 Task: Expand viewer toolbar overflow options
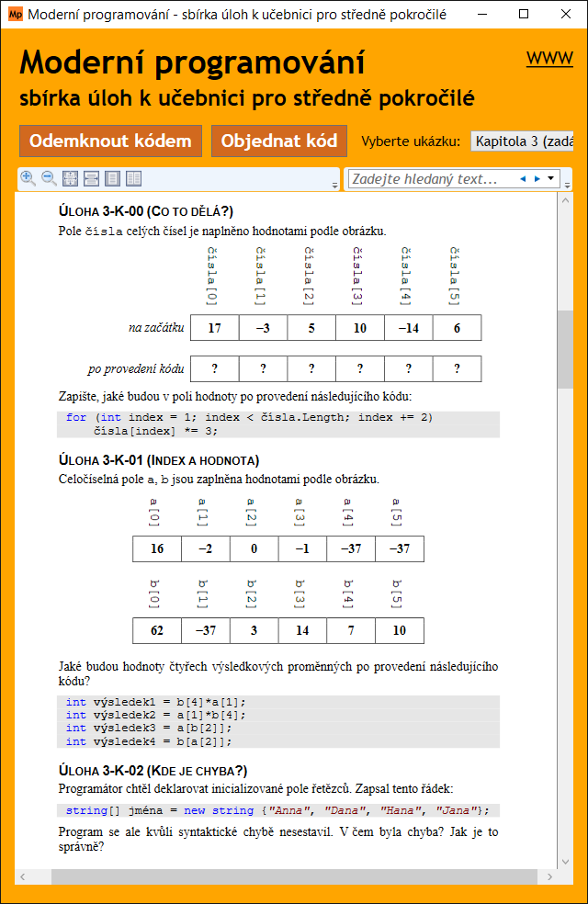[335, 185]
